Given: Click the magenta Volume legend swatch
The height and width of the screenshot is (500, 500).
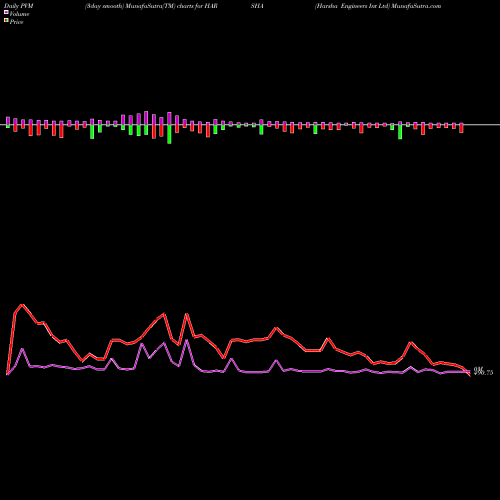Looking at the screenshot, I should [x=6, y=13].
